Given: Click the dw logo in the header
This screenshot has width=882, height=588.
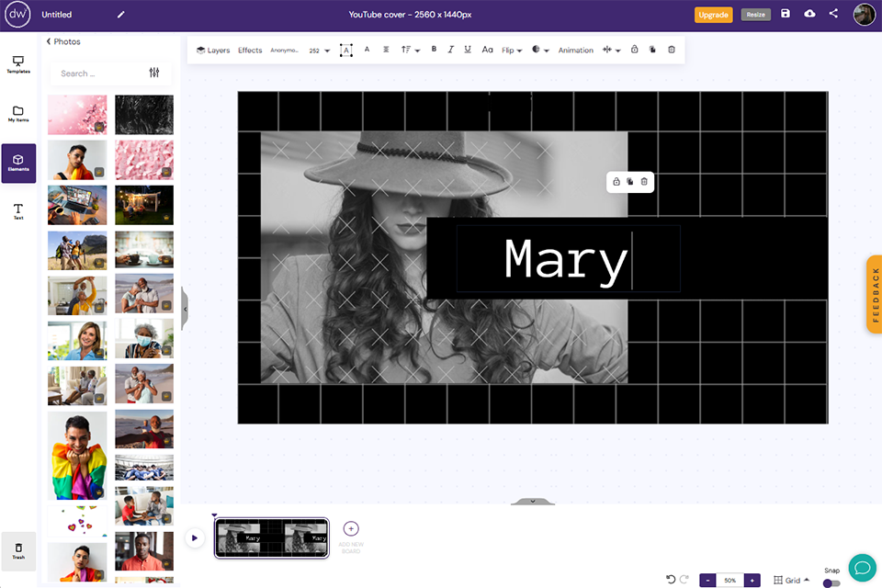Looking at the screenshot, I should tap(17, 15).
